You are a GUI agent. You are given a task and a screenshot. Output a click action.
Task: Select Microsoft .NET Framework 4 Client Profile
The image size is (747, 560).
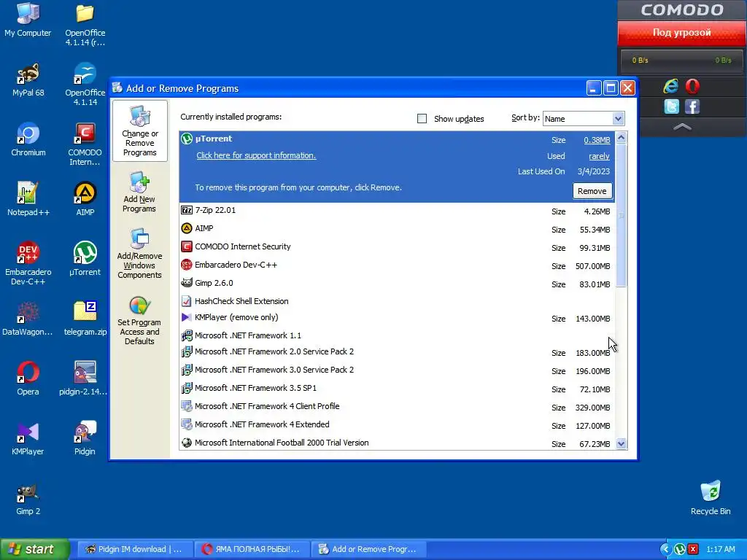pos(398,406)
